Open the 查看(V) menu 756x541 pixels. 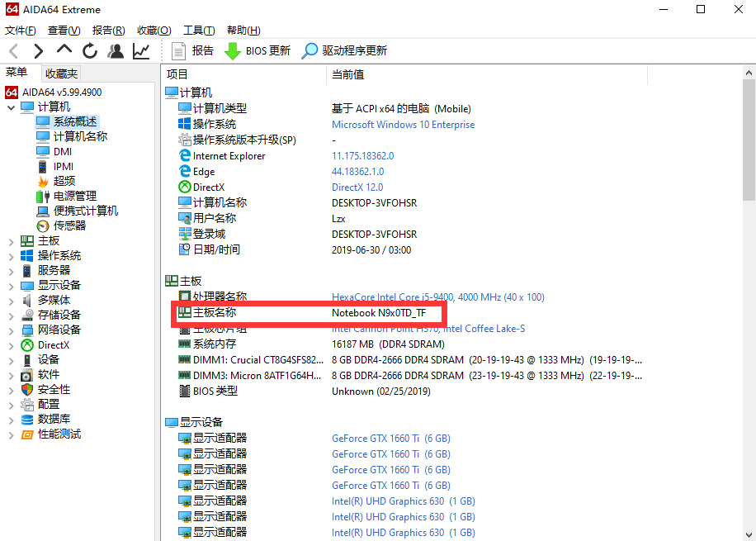click(64, 31)
